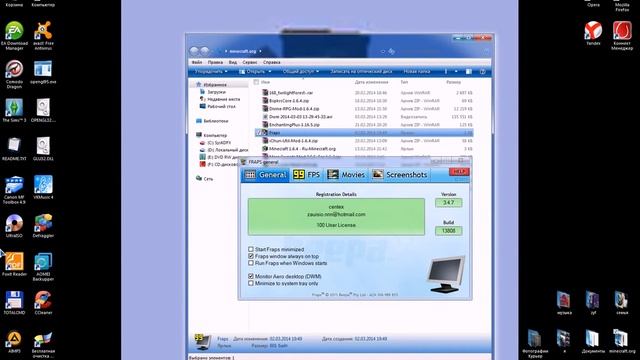The height and width of the screenshot is (360, 640).
Task: Select Fraps General tab
Action: click(x=266, y=175)
